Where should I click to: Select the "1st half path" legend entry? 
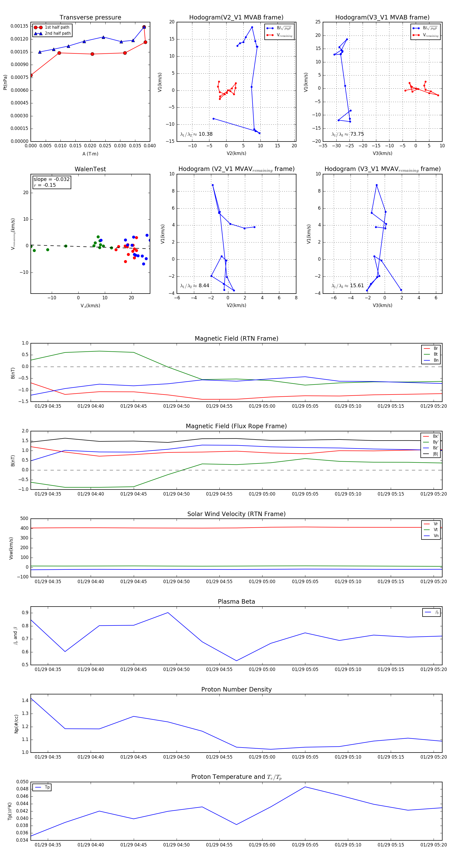point(52,27)
